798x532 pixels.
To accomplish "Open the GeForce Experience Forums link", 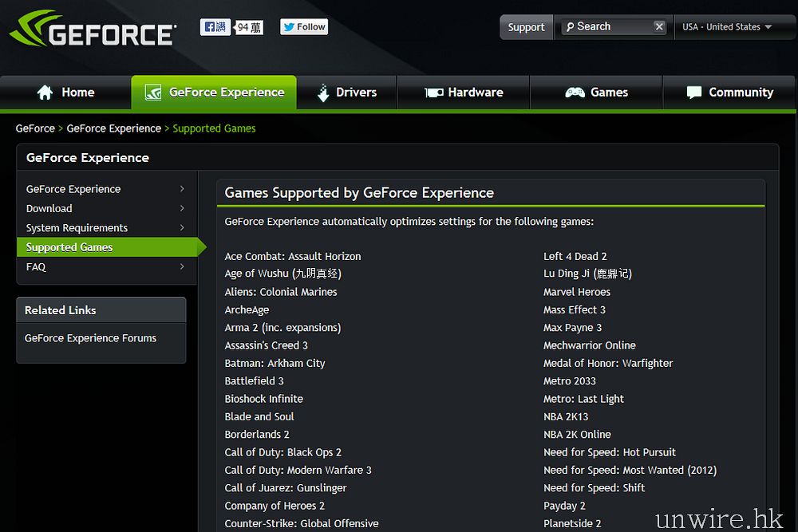I will [x=90, y=338].
